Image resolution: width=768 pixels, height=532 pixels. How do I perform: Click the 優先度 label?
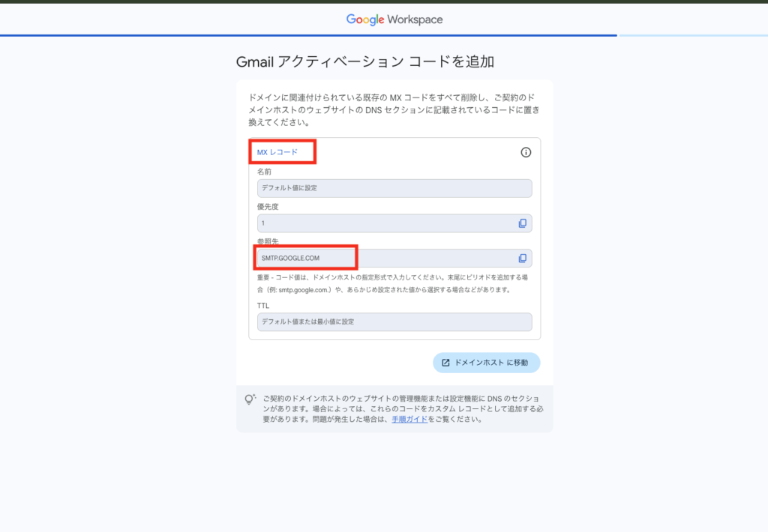click(x=267, y=206)
